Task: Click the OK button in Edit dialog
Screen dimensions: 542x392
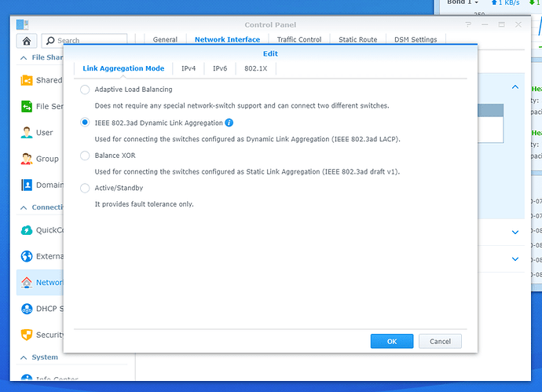Action: pyautogui.click(x=392, y=341)
